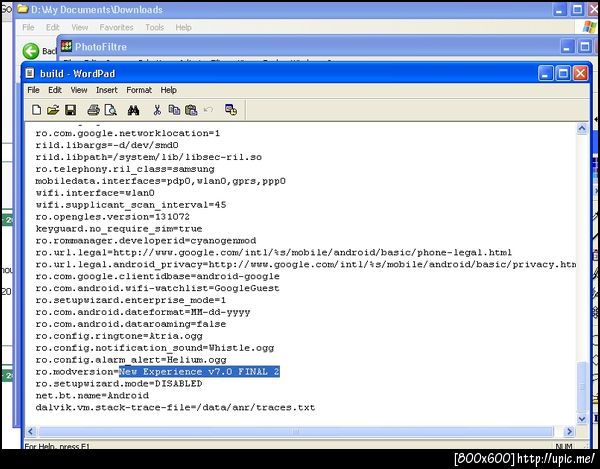Image resolution: width=600 pixels, height=469 pixels.
Task: Click line rild.libpath=/system/lib/libsec-ril.so
Action: coord(149,157)
